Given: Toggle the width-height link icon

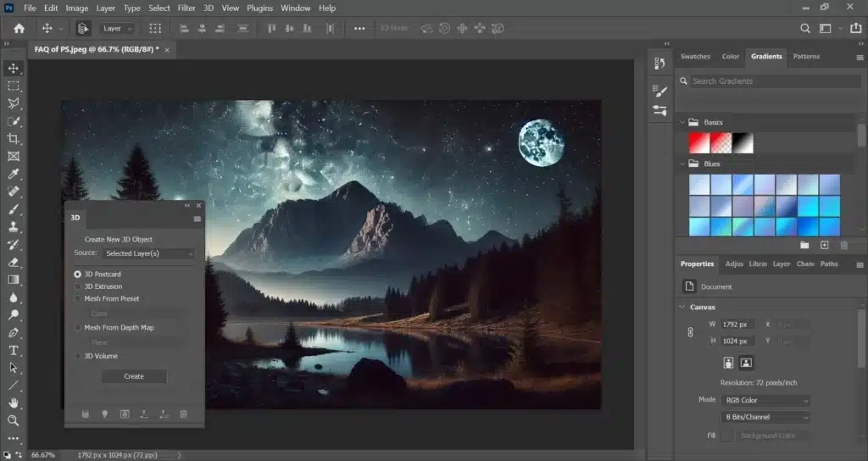Looking at the screenshot, I should pyautogui.click(x=690, y=332).
